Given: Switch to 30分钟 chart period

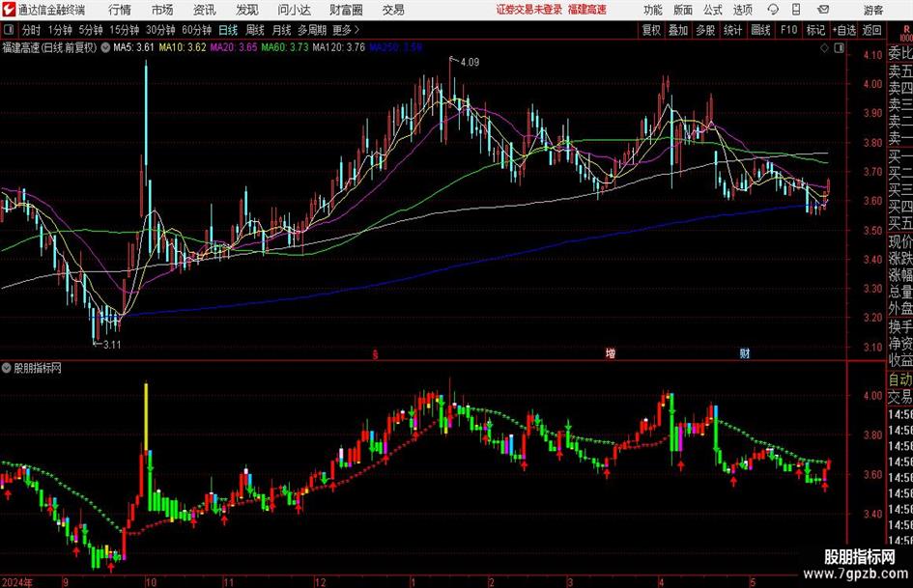Looking at the screenshot, I should pos(160,30).
